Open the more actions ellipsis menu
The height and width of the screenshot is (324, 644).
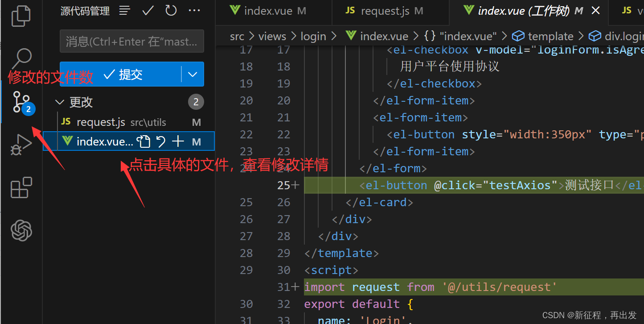pos(194,11)
